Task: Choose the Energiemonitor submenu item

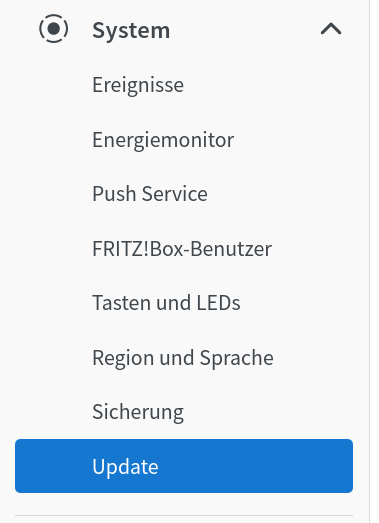Action: 163,139
